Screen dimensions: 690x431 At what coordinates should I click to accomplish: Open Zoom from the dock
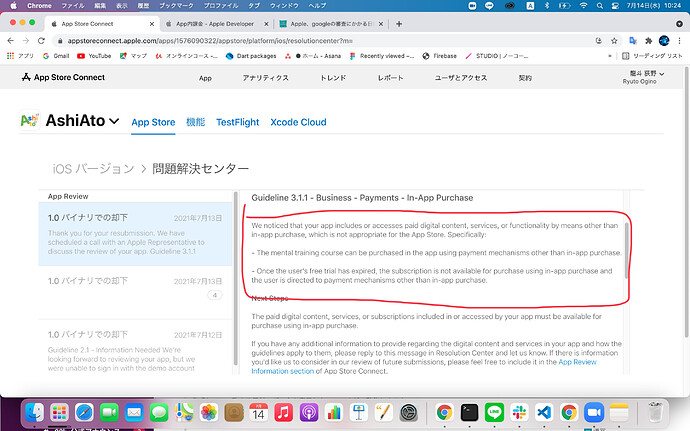pyautogui.click(x=594, y=413)
